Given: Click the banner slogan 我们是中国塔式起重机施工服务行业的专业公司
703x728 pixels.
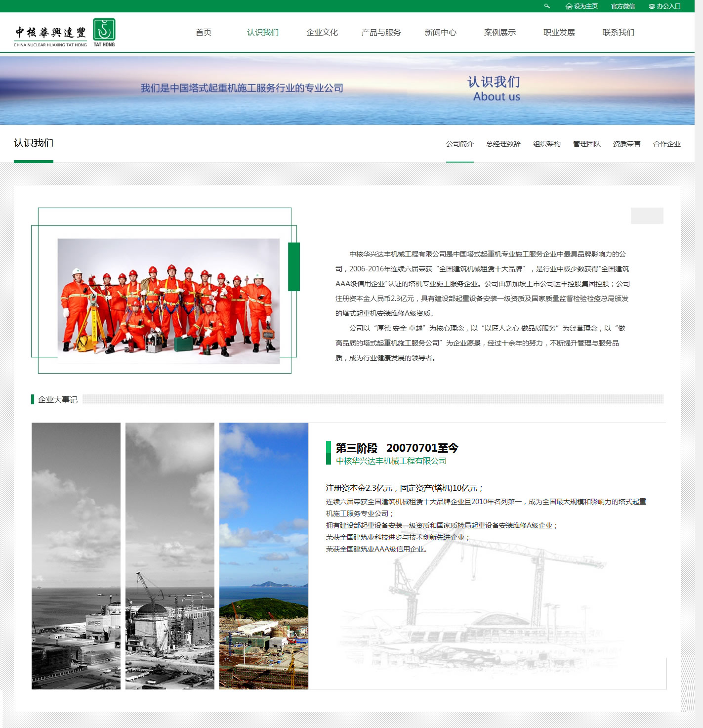Looking at the screenshot, I should coord(242,88).
